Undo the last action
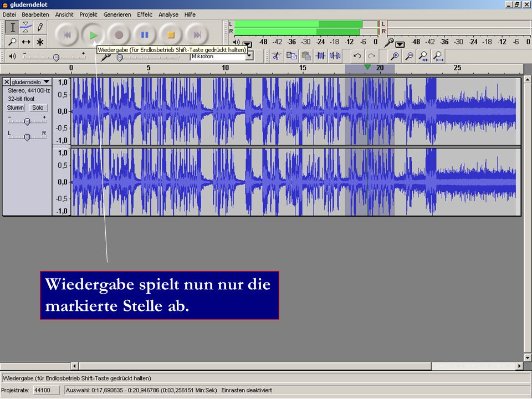 (x=357, y=56)
